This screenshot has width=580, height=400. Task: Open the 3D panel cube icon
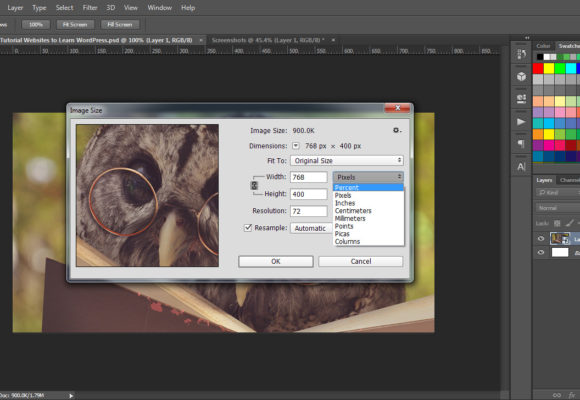521,77
